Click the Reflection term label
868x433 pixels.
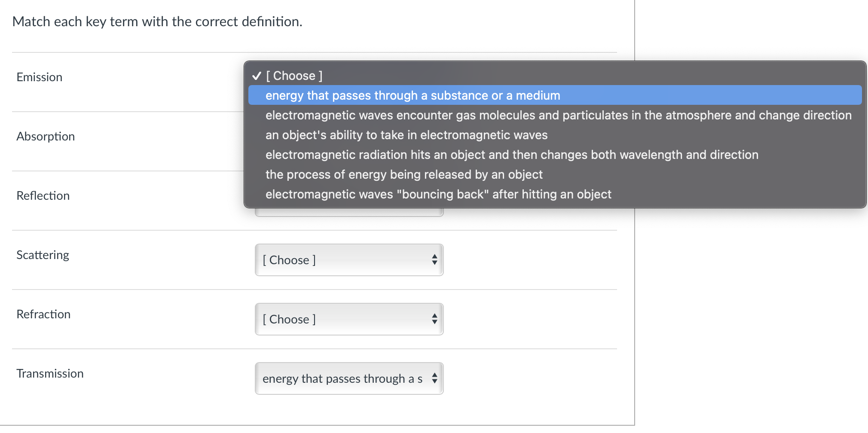[43, 195]
